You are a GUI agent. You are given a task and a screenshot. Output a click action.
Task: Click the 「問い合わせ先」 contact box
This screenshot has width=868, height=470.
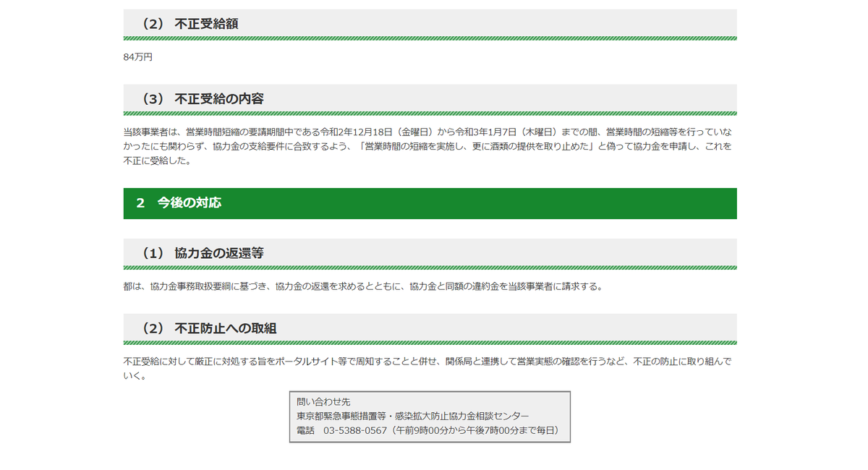coord(430,416)
